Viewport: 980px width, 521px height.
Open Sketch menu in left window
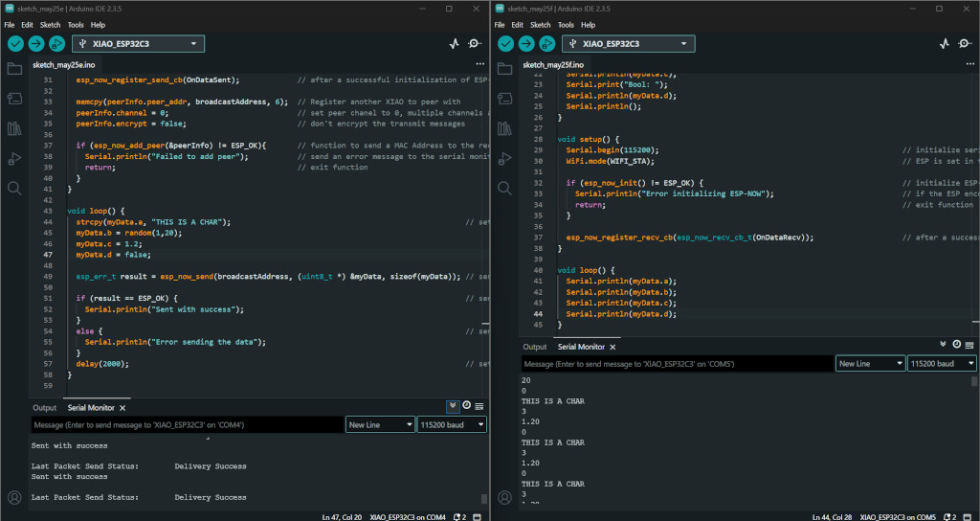point(50,25)
